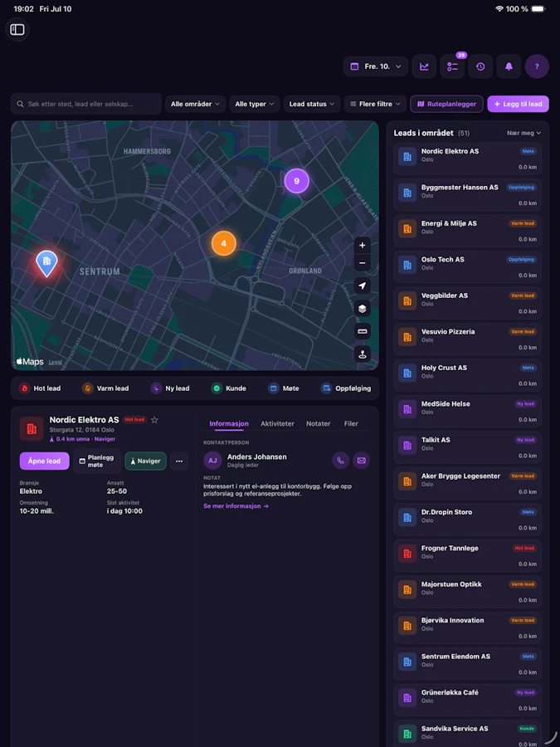Select Veggbilder AS lead
560x747 pixels.
(x=468, y=303)
